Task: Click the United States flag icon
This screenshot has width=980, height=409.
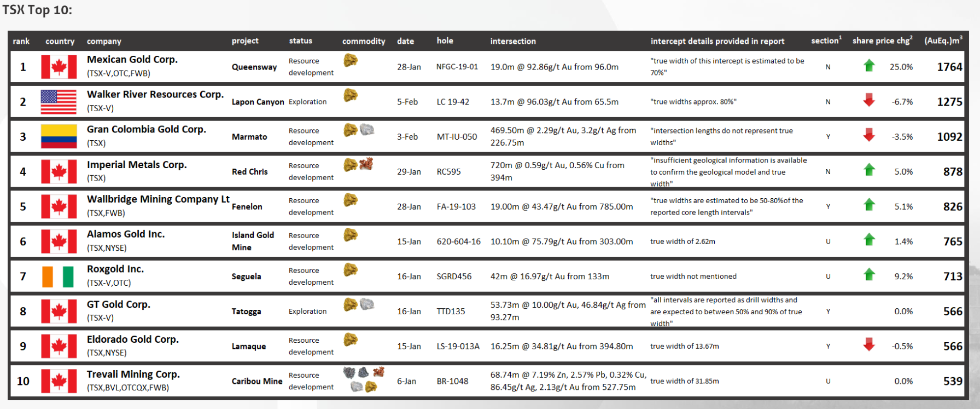Action: click(59, 102)
